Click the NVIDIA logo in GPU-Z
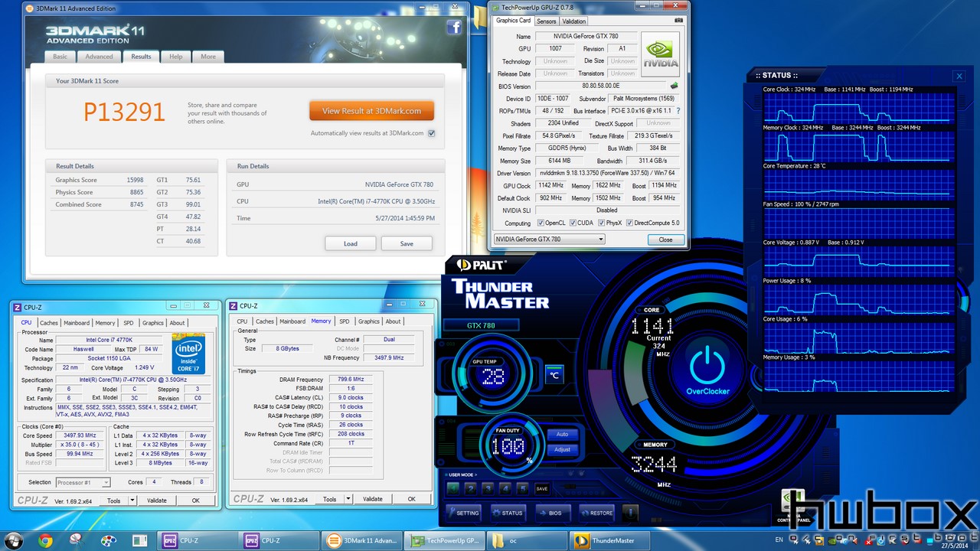 660,54
